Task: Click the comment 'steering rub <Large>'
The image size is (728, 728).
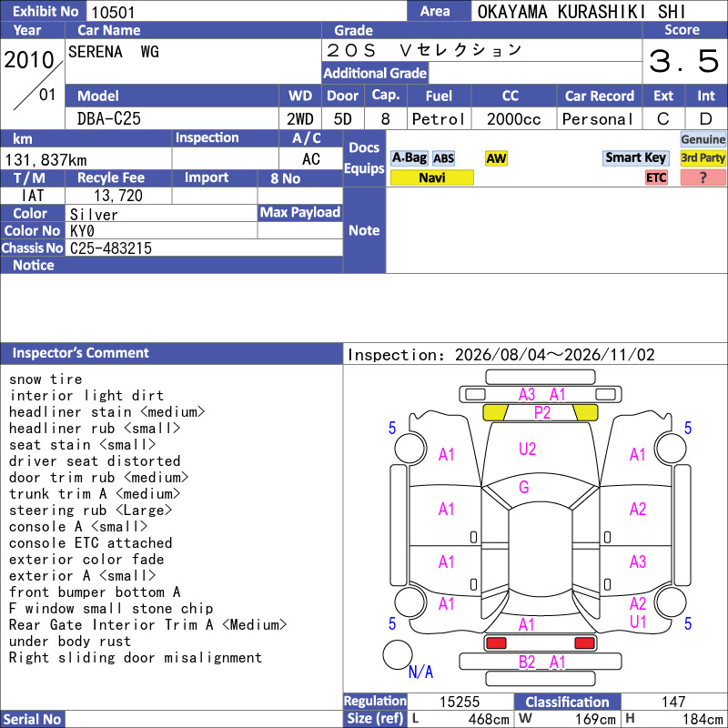Action: click(x=90, y=511)
